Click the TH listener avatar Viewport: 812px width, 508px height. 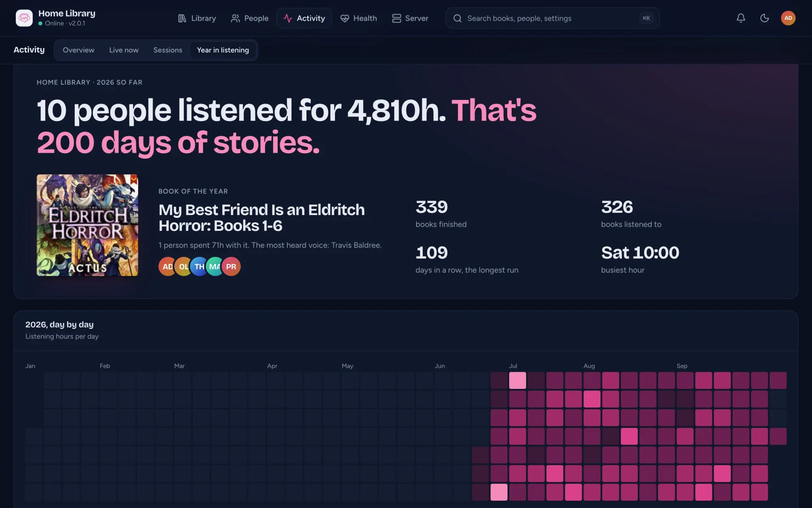[x=199, y=267]
